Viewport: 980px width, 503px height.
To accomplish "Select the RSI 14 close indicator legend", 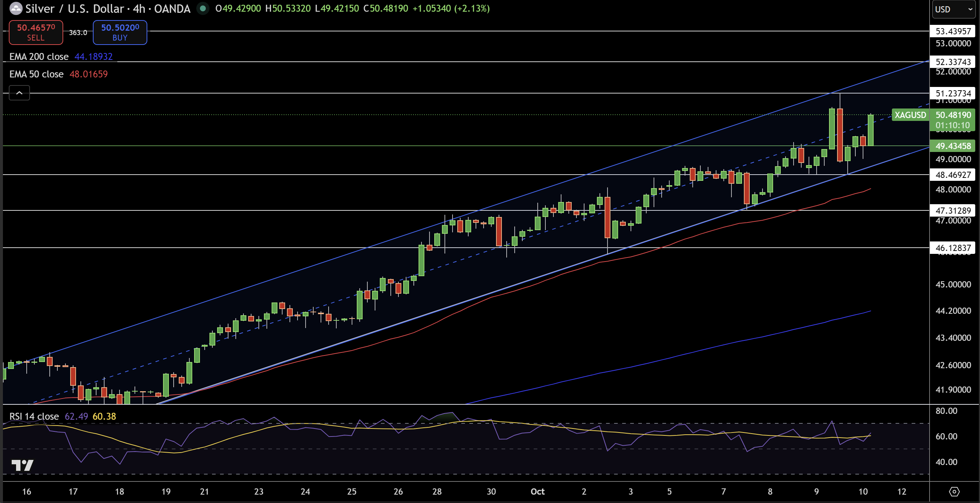I will (34, 416).
